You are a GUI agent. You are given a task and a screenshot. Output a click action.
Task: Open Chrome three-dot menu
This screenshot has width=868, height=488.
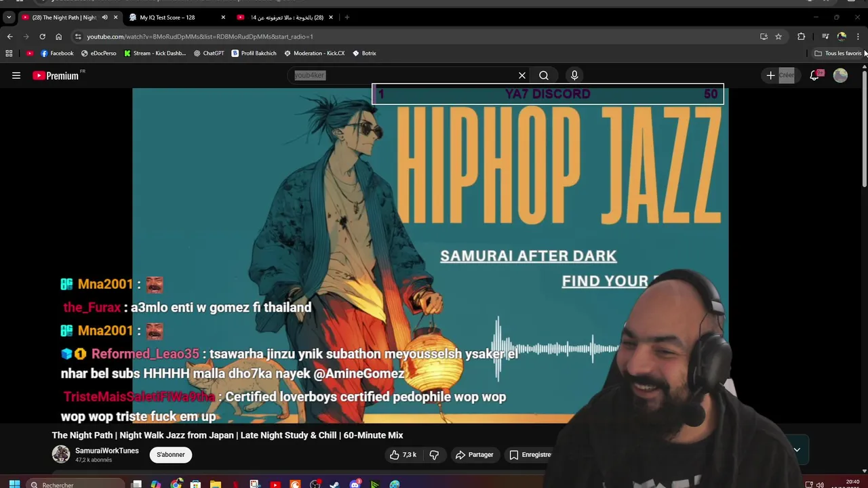(858, 37)
